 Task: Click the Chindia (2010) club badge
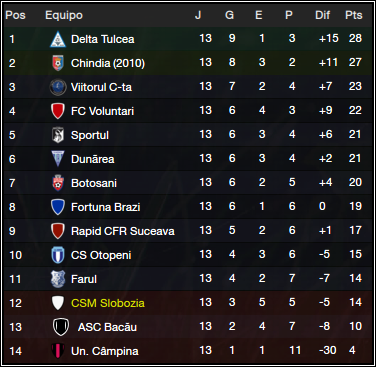pos(58,63)
